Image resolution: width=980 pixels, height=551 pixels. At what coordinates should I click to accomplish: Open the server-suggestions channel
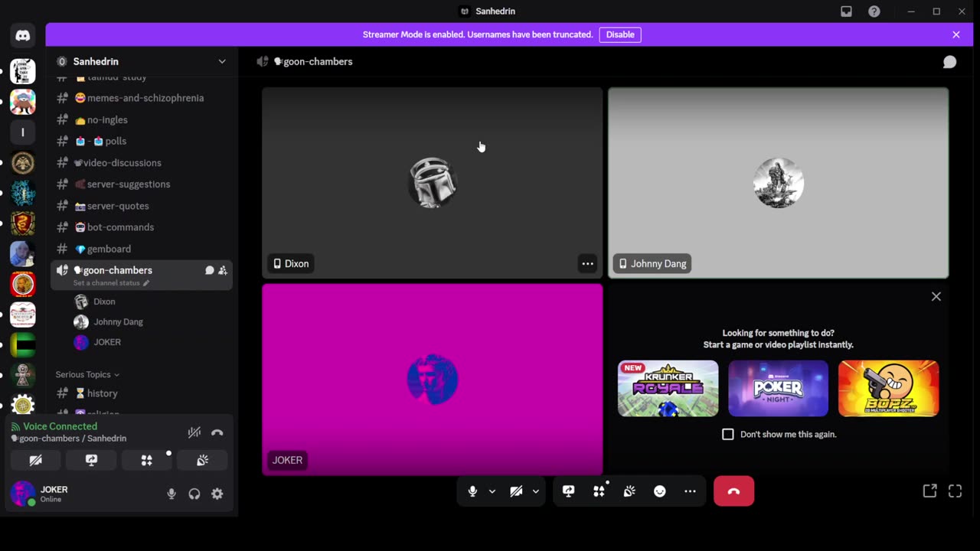[x=142, y=184]
